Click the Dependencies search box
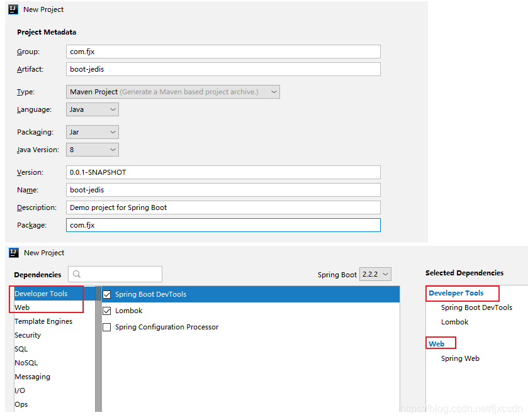 pos(115,274)
